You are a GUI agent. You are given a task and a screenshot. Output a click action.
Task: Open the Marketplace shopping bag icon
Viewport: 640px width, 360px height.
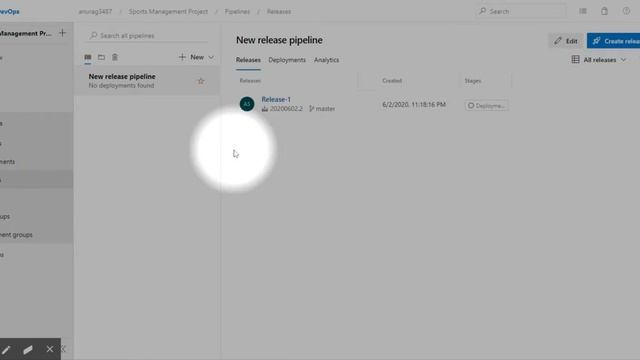[x=604, y=11]
